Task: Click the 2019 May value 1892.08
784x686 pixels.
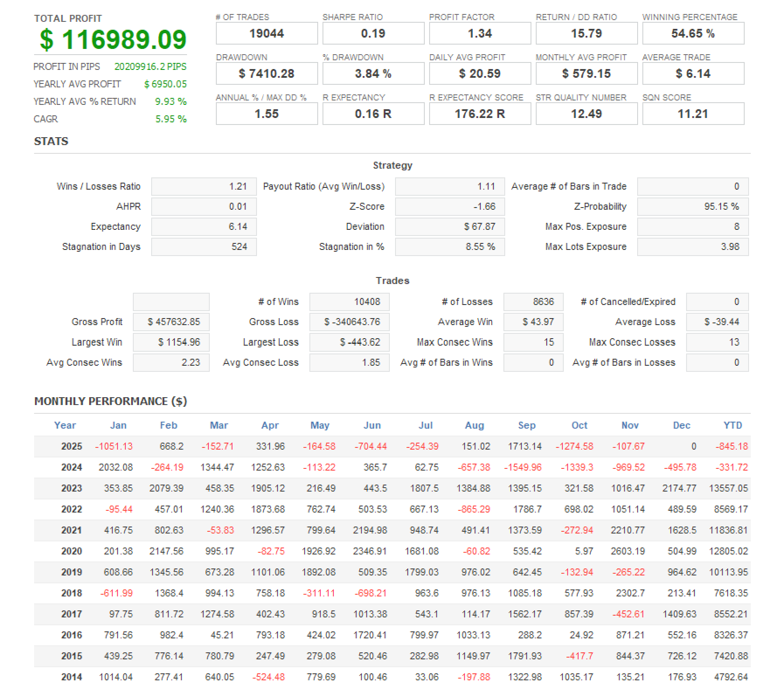Action: (319, 572)
